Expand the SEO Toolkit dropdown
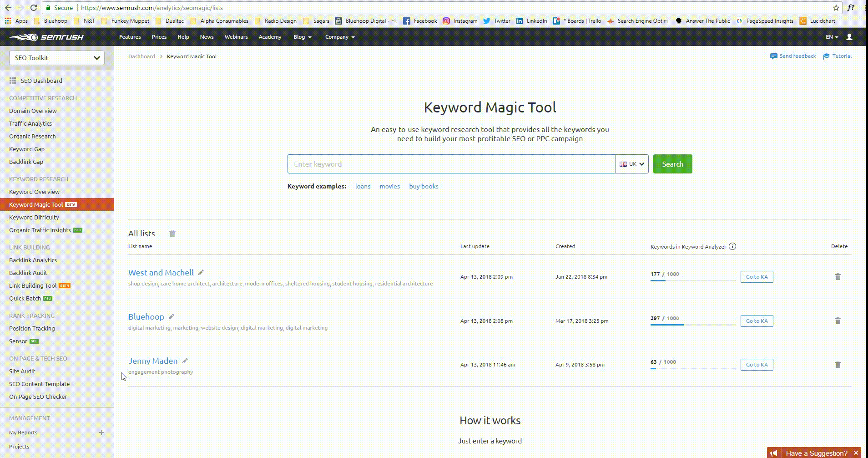This screenshot has width=868, height=458. (57, 58)
